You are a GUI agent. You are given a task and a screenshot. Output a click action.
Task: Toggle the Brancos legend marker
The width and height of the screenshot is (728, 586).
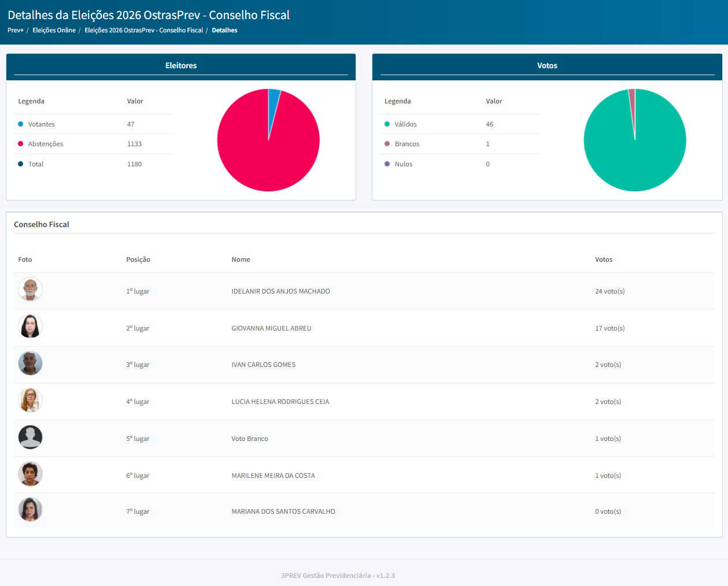387,144
